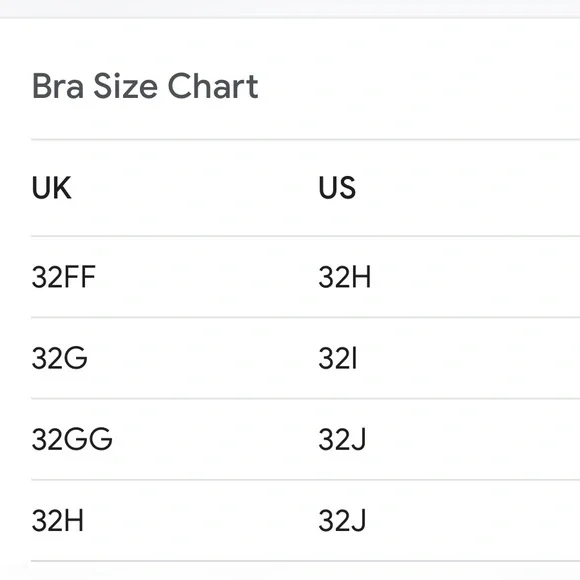Click the word Bra in the title
Image resolution: width=580 pixels, height=580 pixels.
[58, 86]
